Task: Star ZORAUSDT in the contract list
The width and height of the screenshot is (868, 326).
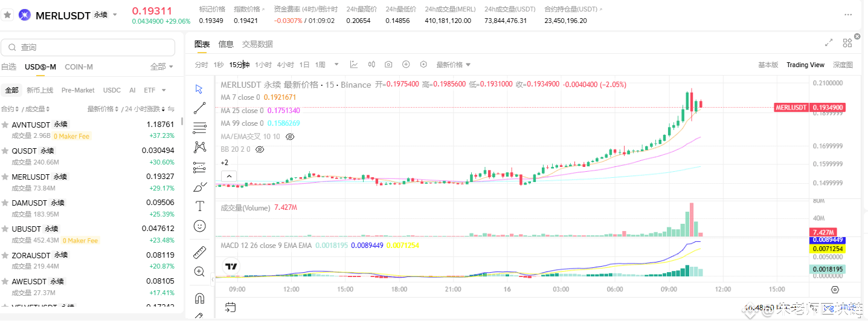Action: (x=5, y=255)
